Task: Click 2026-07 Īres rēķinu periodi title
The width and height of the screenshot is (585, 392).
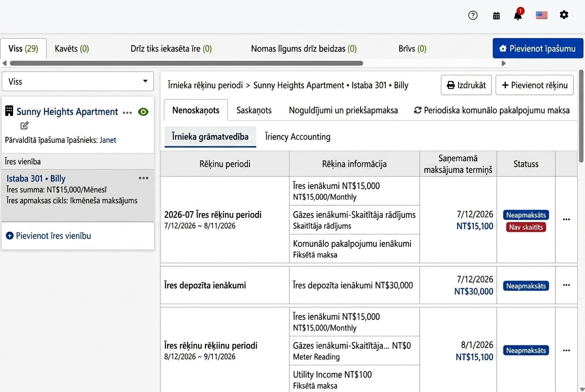Action: tap(212, 215)
